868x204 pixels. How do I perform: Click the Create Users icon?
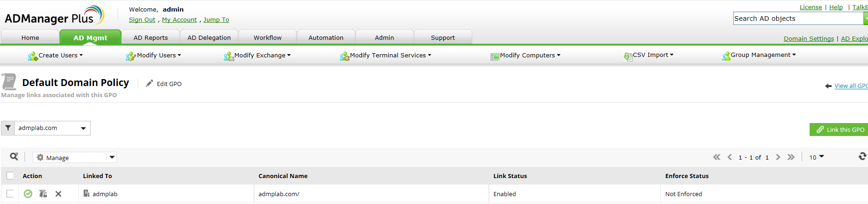click(33, 56)
